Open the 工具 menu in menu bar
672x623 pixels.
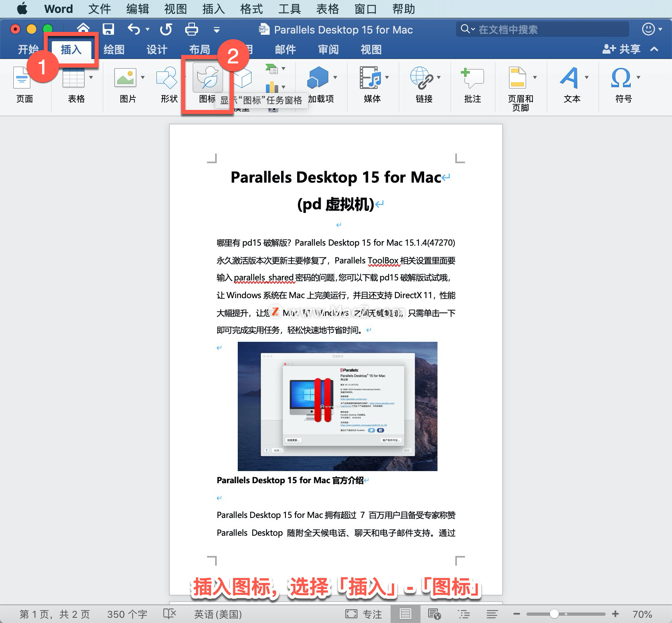coord(290,9)
